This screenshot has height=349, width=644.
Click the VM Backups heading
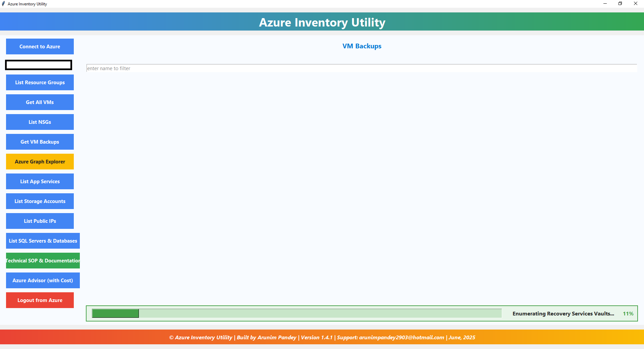pyautogui.click(x=361, y=46)
